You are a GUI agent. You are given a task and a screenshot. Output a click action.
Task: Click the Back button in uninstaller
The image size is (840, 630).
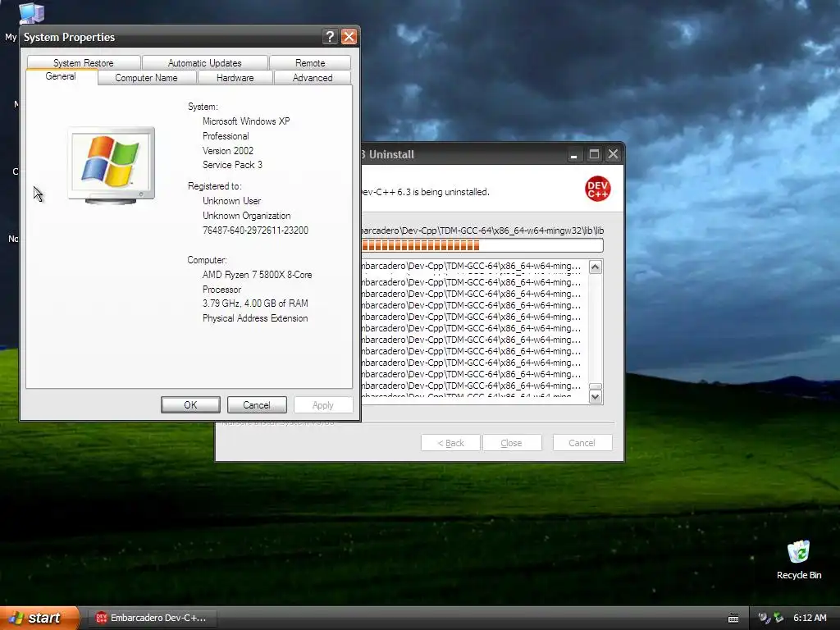click(x=450, y=443)
